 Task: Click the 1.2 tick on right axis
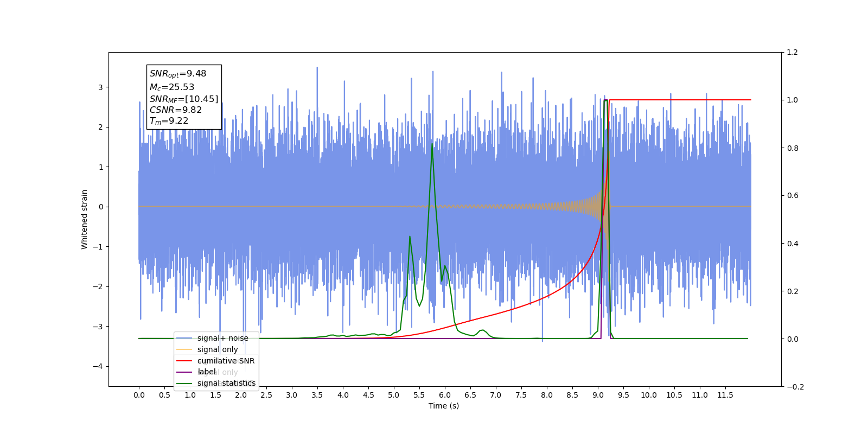click(x=793, y=53)
